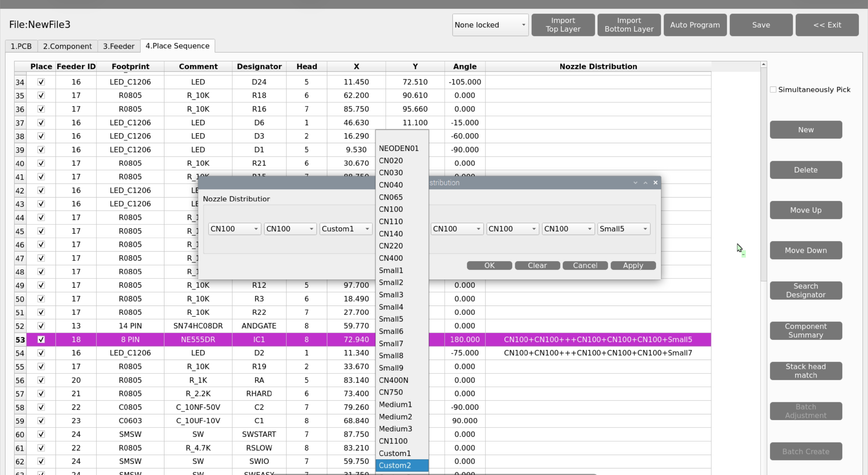Close the Nozzle Distribution dialog
The image size is (868, 475).
655,182
